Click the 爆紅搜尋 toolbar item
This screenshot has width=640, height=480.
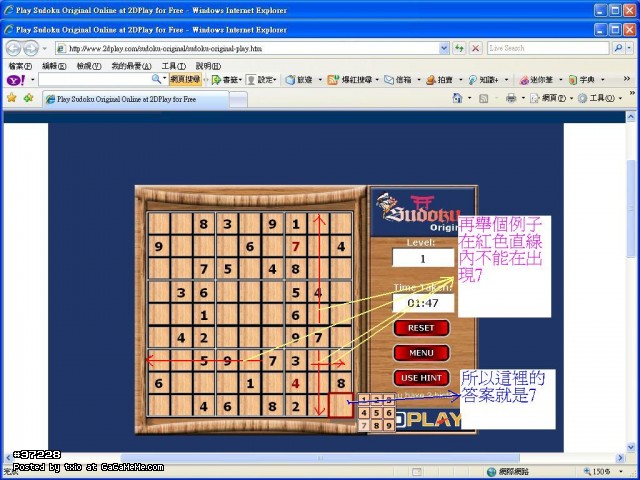pos(350,80)
